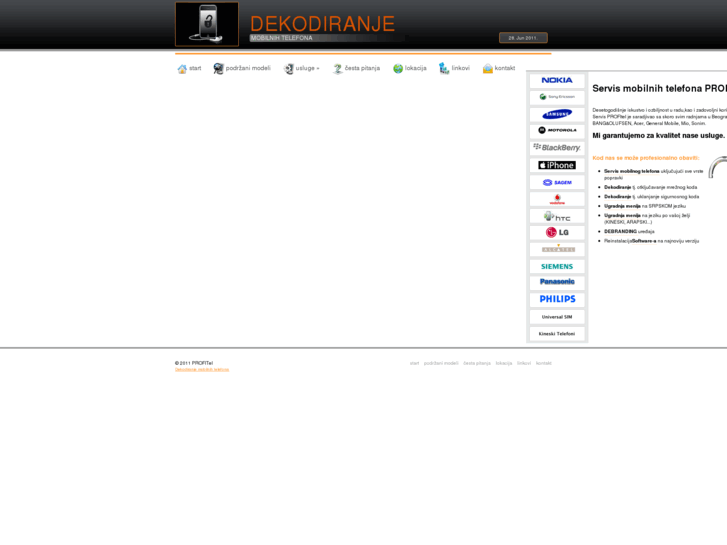The image size is (727, 545).
Task: Click the date badge in header
Action: point(523,38)
